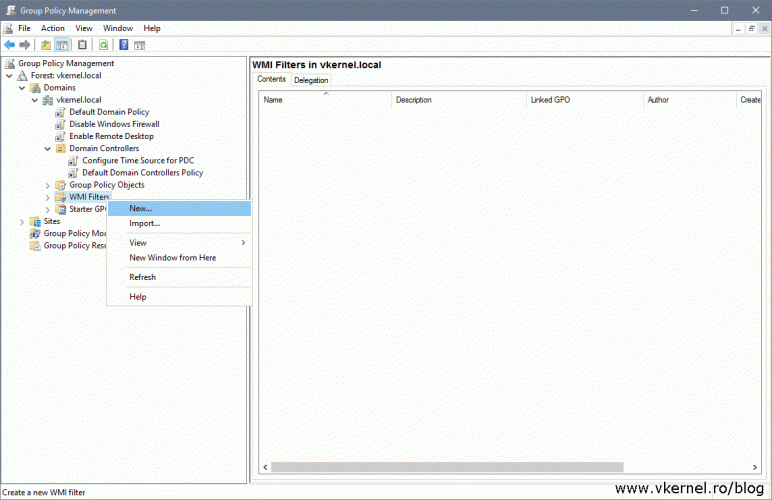This screenshot has height=500, width=772.
Task: Toggle the Show/Hide Console Tree icon
Action: coord(62,45)
